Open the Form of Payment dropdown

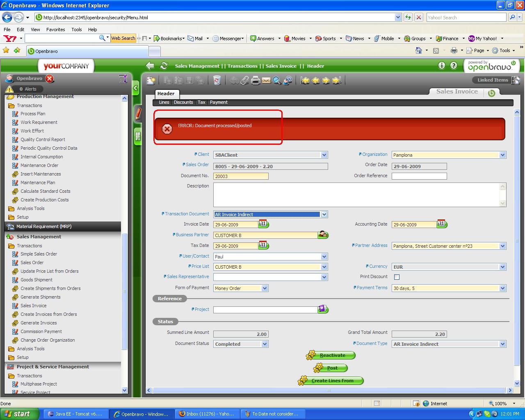(x=265, y=288)
